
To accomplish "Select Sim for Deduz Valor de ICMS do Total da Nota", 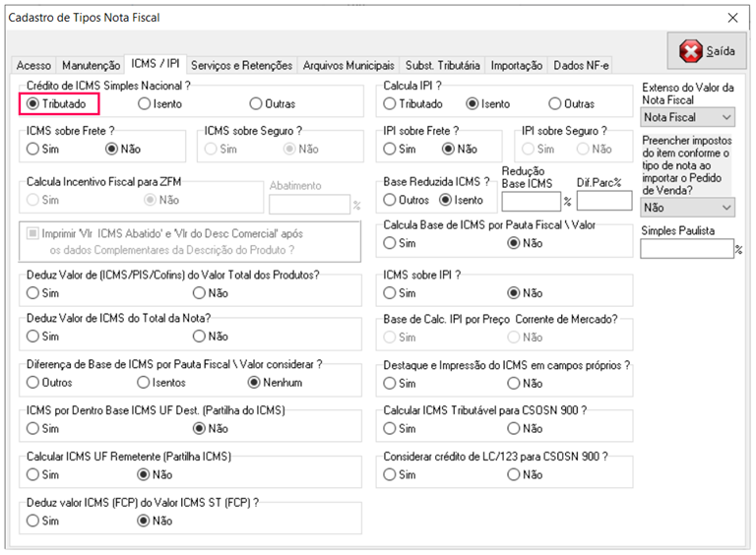I will [33, 337].
